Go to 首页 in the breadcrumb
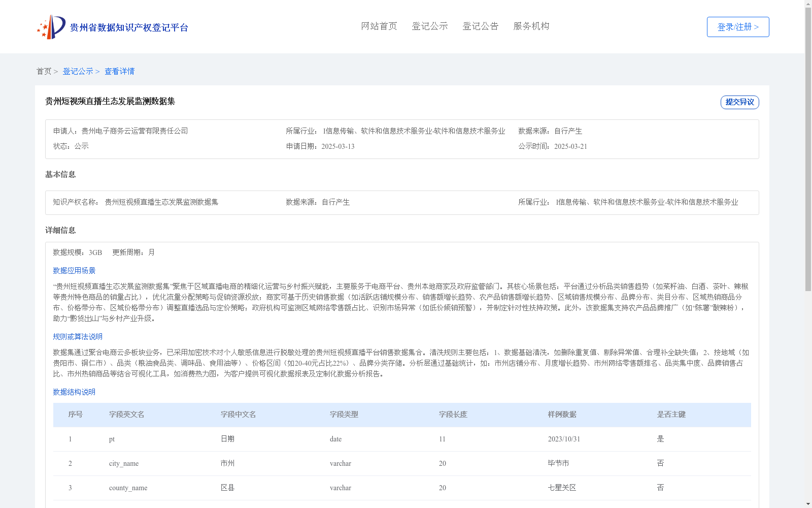This screenshot has width=812, height=508. coord(44,72)
